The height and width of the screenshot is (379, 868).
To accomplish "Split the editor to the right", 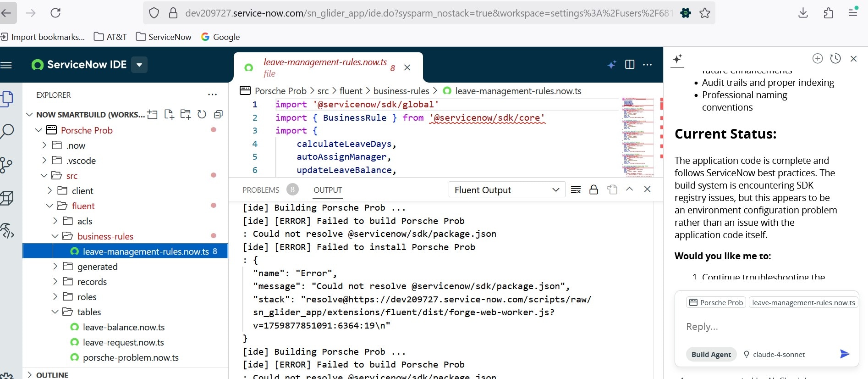I will pyautogui.click(x=630, y=65).
